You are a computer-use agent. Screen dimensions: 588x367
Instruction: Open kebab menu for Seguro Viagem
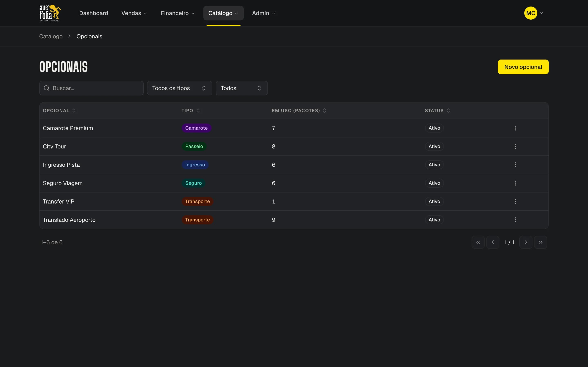515,183
